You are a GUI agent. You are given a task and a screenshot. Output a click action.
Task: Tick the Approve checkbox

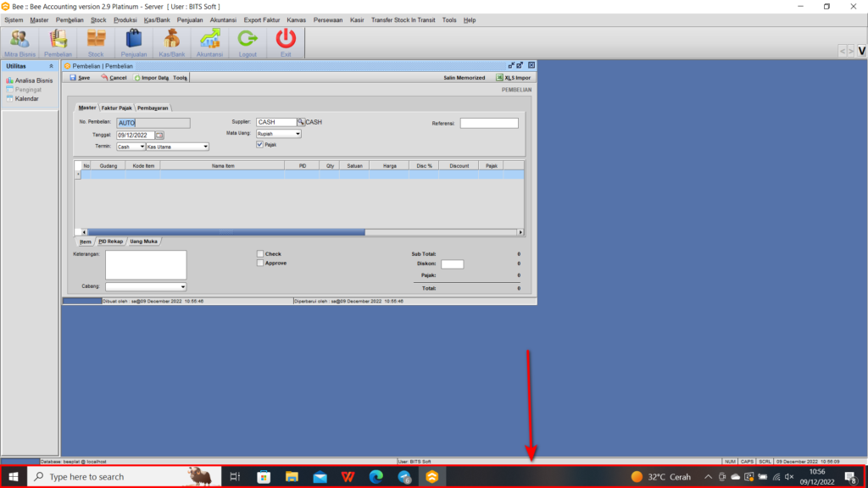[260, 263]
